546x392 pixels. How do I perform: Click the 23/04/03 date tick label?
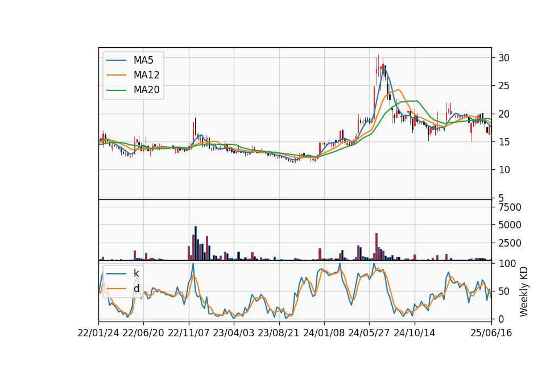tap(234, 333)
